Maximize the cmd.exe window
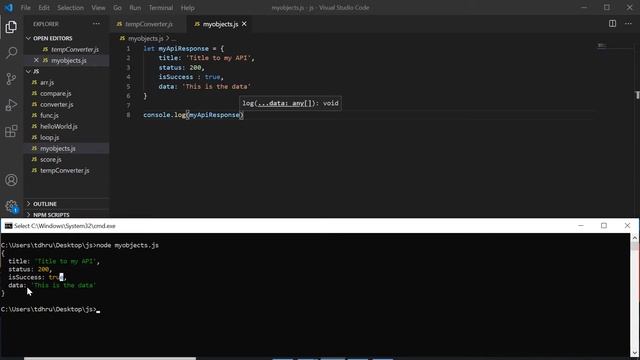The width and height of the screenshot is (640, 360). pos(604,226)
